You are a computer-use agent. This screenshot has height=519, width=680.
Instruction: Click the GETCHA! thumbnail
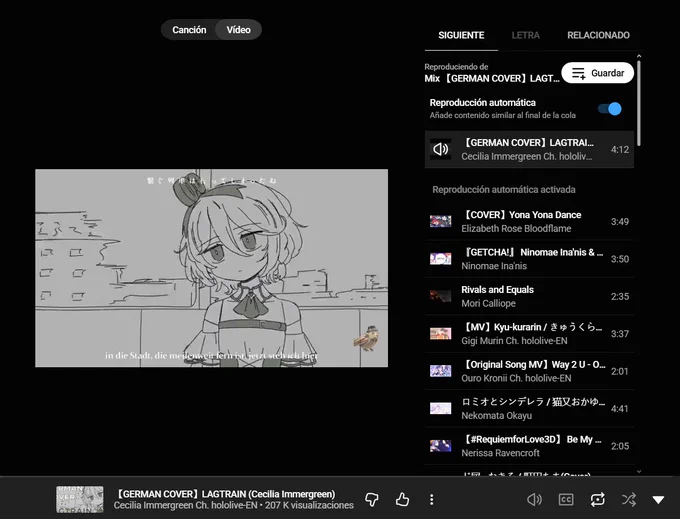point(441,259)
